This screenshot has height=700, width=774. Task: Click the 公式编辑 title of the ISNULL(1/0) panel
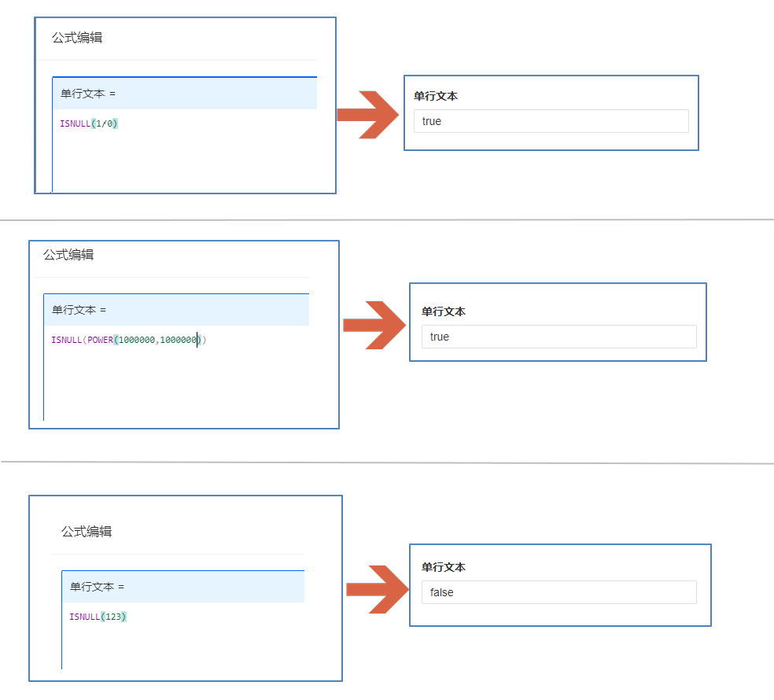(77, 38)
